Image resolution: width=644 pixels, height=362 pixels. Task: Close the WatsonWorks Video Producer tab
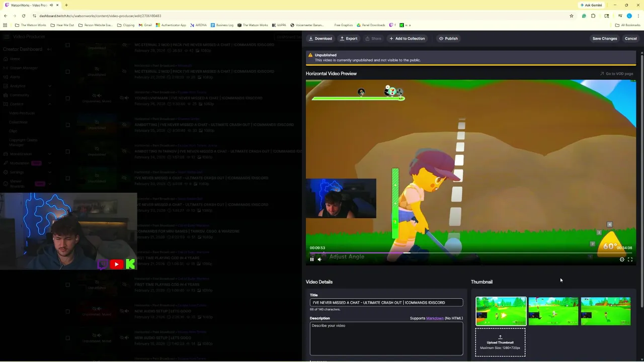point(57,5)
